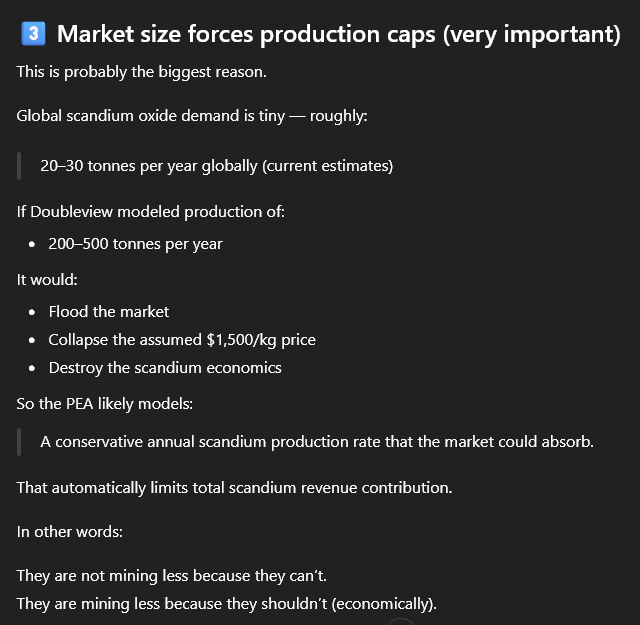Click the sentence "This is probably the biggest reason."
Image resolution: width=640 pixels, height=625 pixels.
click(141, 73)
